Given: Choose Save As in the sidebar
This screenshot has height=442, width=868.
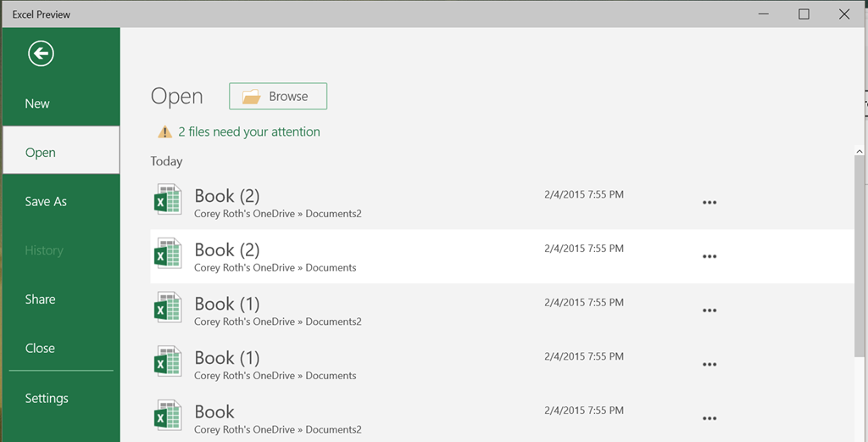Looking at the screenshot, I should [61, 202].
